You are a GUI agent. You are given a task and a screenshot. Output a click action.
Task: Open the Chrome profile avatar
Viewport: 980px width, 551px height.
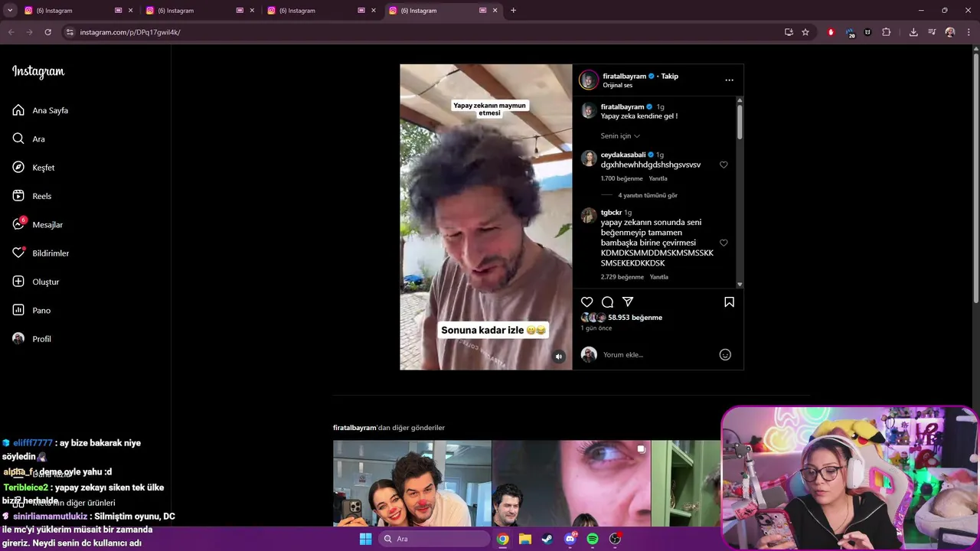950,32
